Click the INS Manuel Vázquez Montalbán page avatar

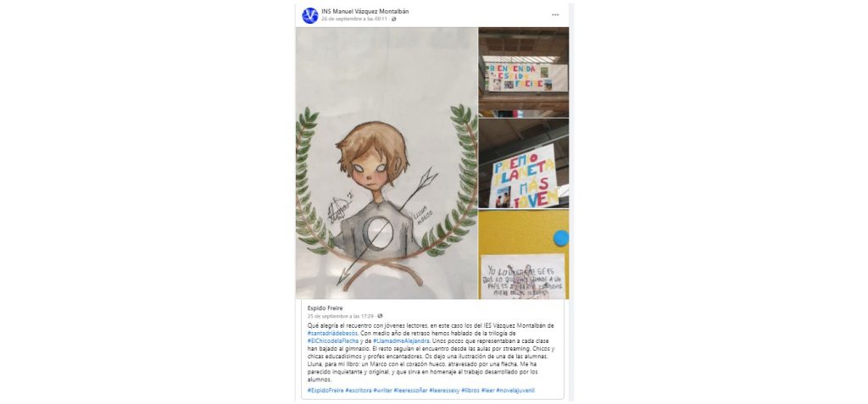pos(310,15)
